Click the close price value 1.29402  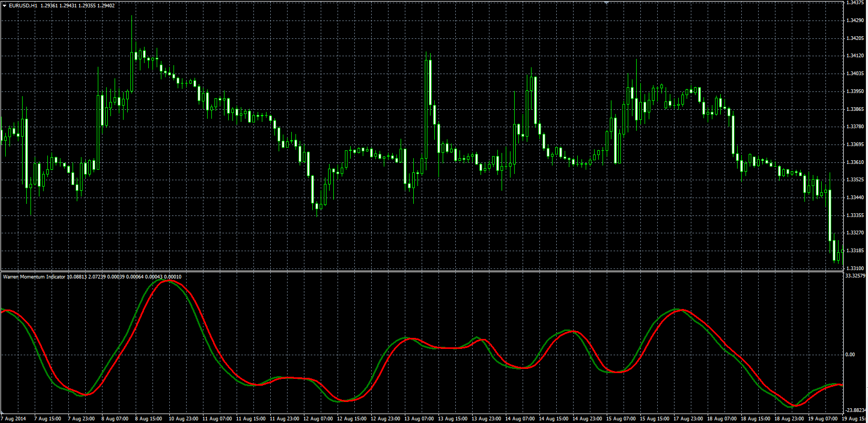106,5
